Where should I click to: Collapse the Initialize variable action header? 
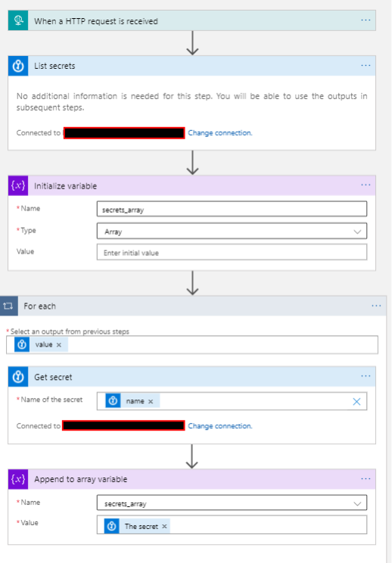[x=192, y=185]
